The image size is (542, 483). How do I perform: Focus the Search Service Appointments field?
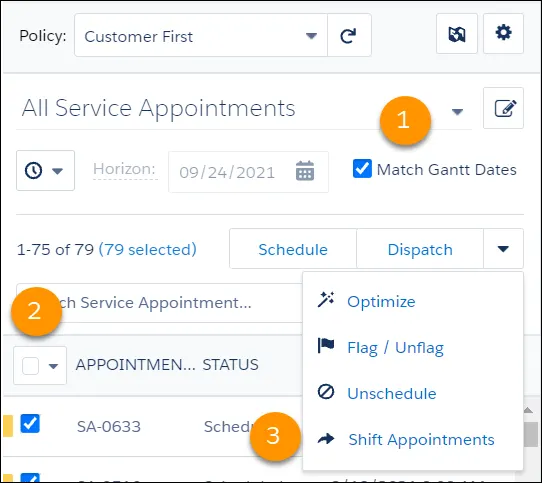tap(159, 303)
